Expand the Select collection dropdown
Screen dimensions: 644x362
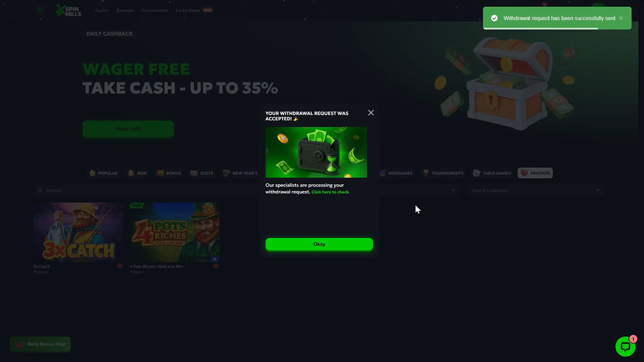pyautogui.click(x=535, y=190)
